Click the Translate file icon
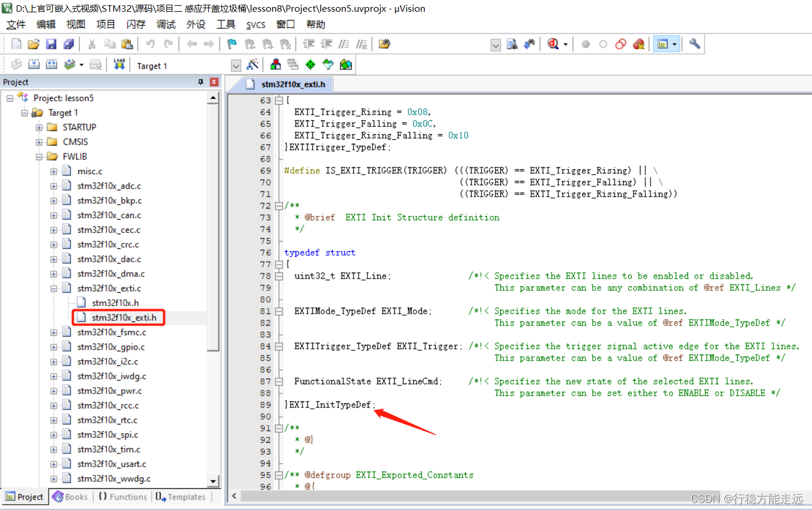 (16, 64)
